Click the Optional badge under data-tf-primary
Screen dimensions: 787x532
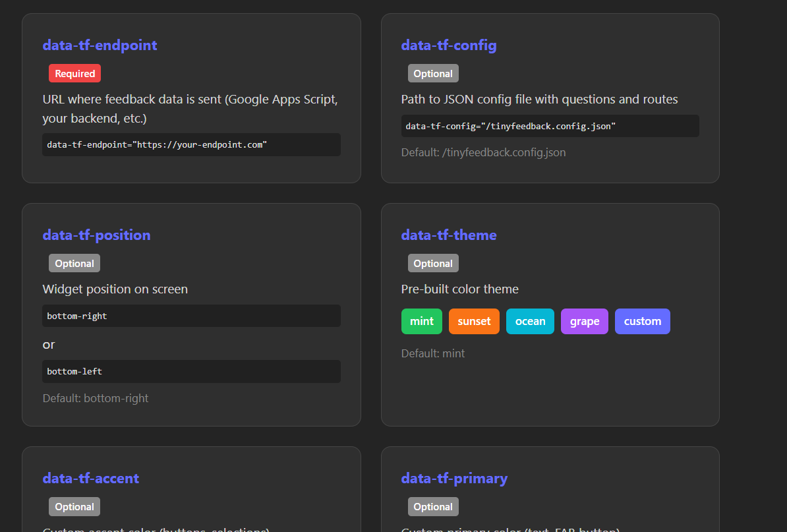[433, 507]
